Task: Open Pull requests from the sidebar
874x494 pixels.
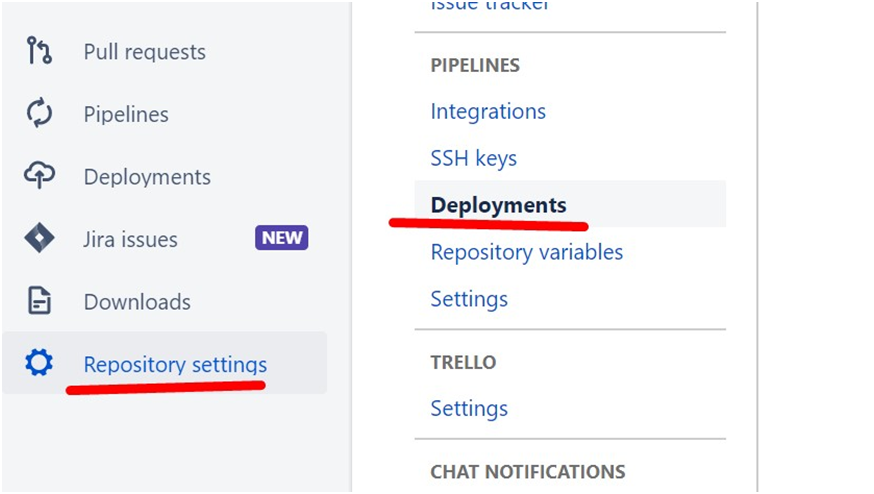Action: (144, 52)
